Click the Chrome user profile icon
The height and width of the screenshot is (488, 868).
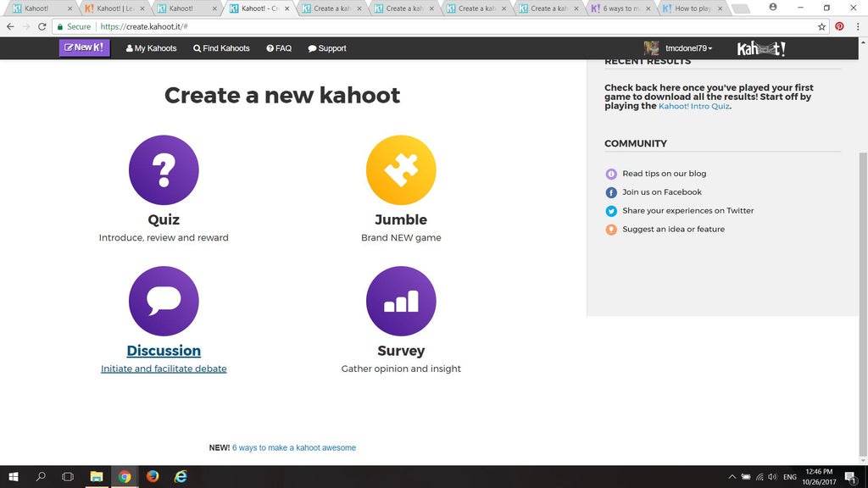click(x=773, y=7)
